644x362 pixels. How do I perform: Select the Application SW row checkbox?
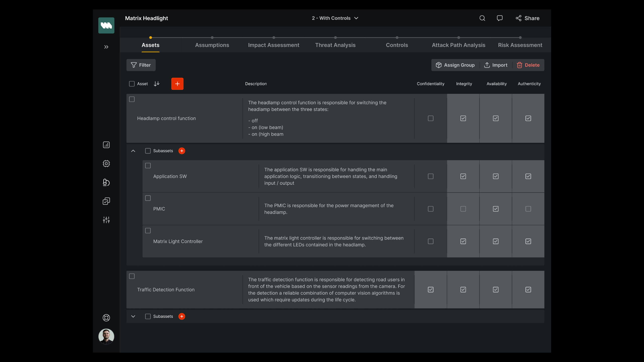[148, 166]
